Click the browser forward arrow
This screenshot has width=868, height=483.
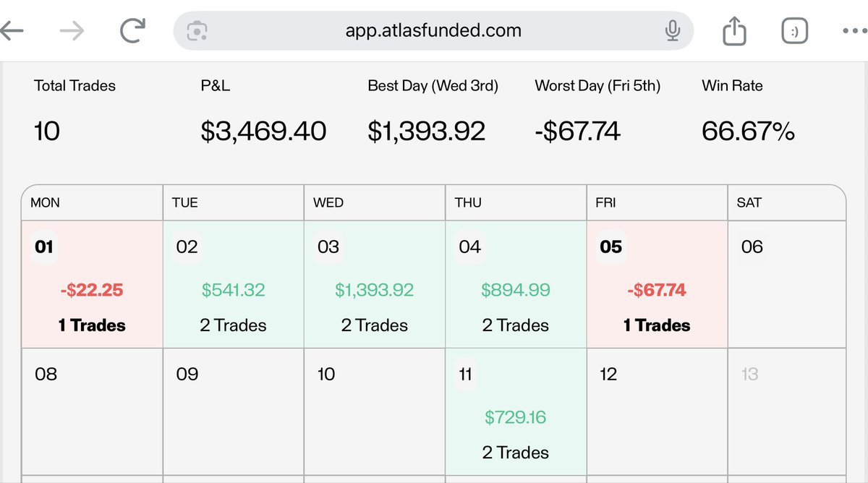(x=72, y=31)
